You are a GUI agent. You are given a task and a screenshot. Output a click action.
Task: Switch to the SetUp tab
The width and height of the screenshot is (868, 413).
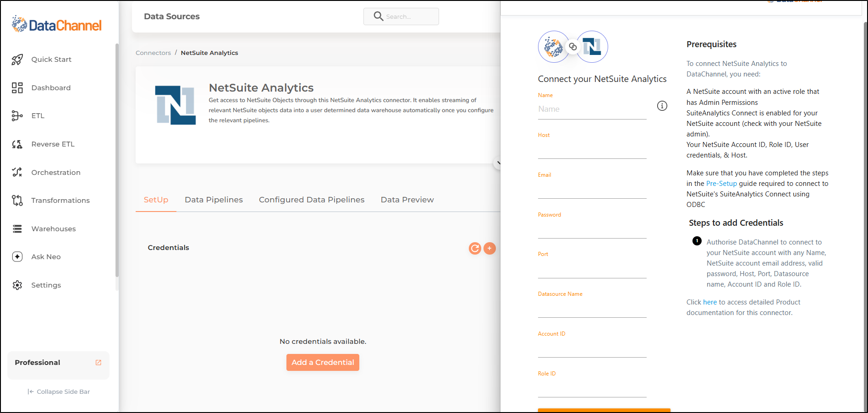(156, 200)
